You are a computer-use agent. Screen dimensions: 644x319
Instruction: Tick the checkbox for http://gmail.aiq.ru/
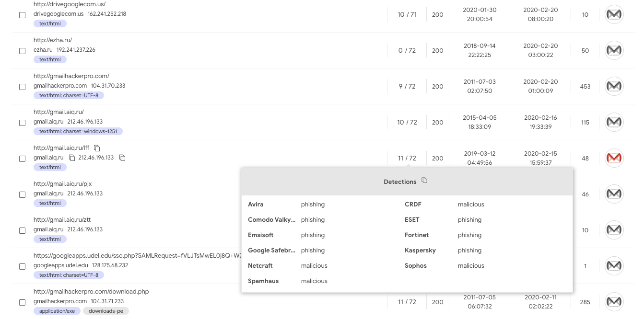click(22, 123)
